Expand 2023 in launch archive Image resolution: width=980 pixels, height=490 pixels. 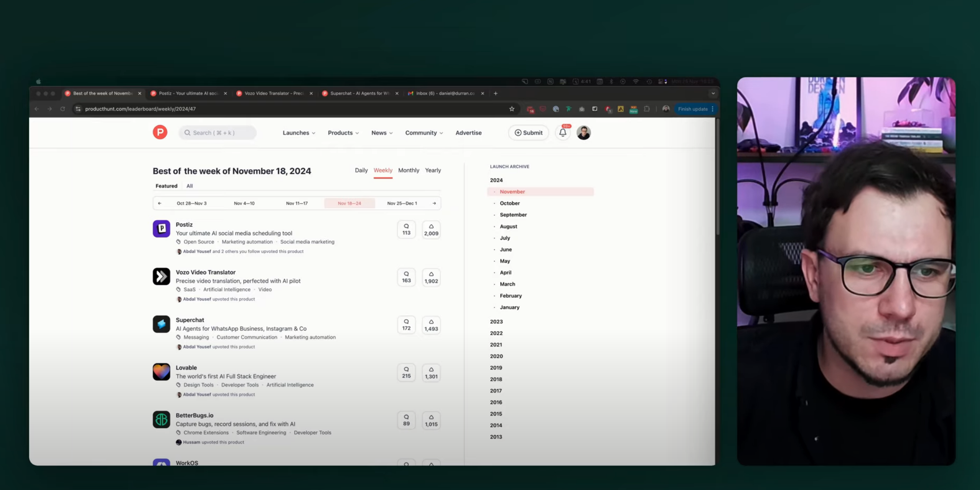(496, 321)
